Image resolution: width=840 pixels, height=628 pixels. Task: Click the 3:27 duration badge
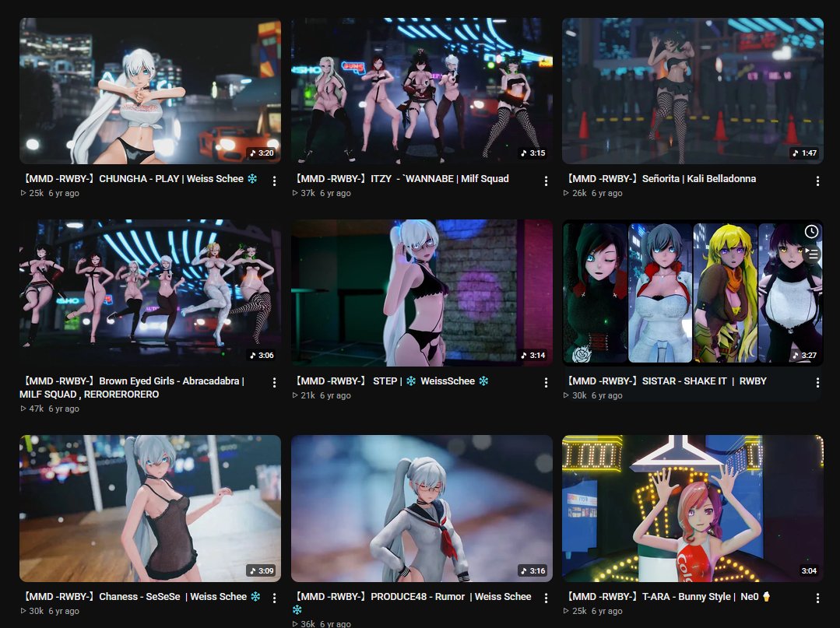(x=805, y=356)
